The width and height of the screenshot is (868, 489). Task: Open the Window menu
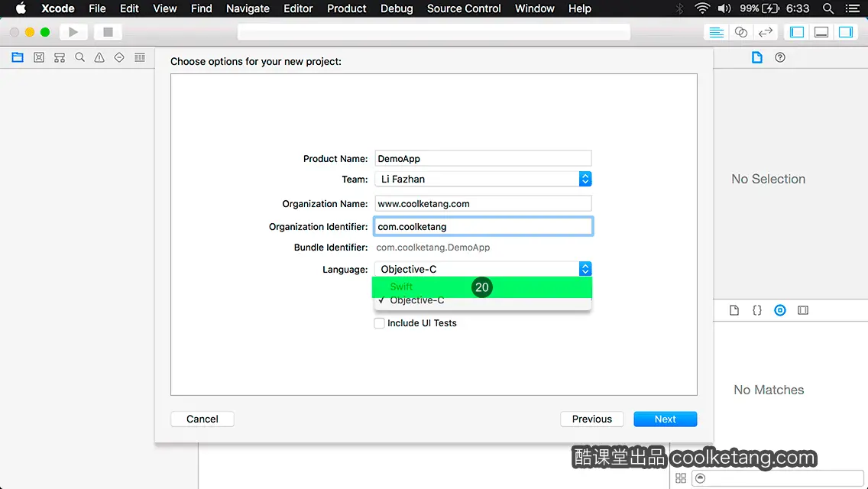535,8
